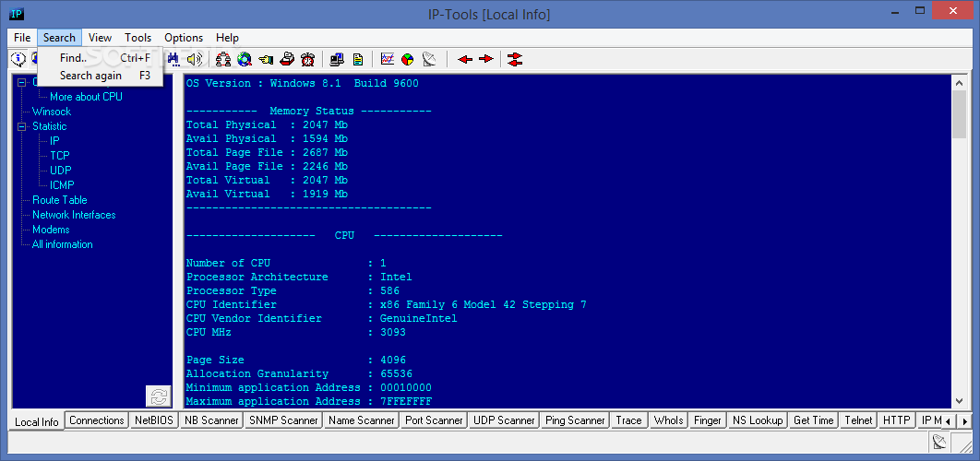980x461 pixels.
Task: Open the View menu
Action: pos(100,38)
